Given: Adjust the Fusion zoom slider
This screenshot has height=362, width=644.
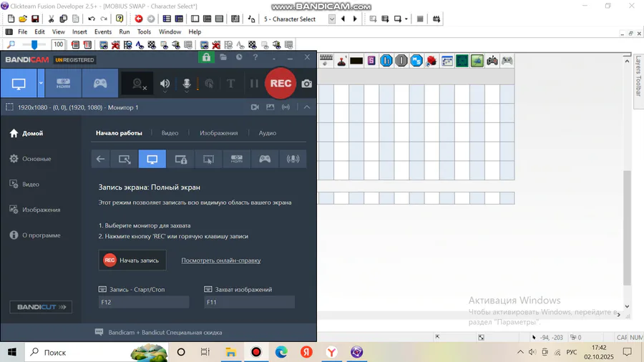Looking at the screenshot, I should [x=34, y=44].
